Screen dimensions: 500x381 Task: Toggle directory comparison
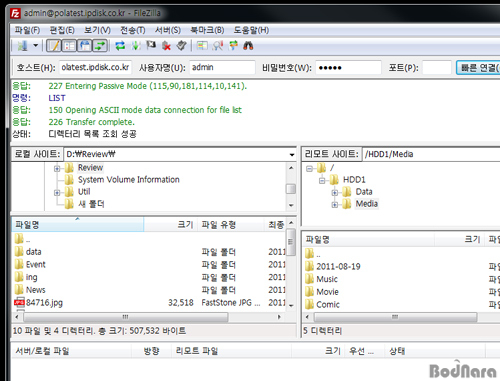coord(218,45)
